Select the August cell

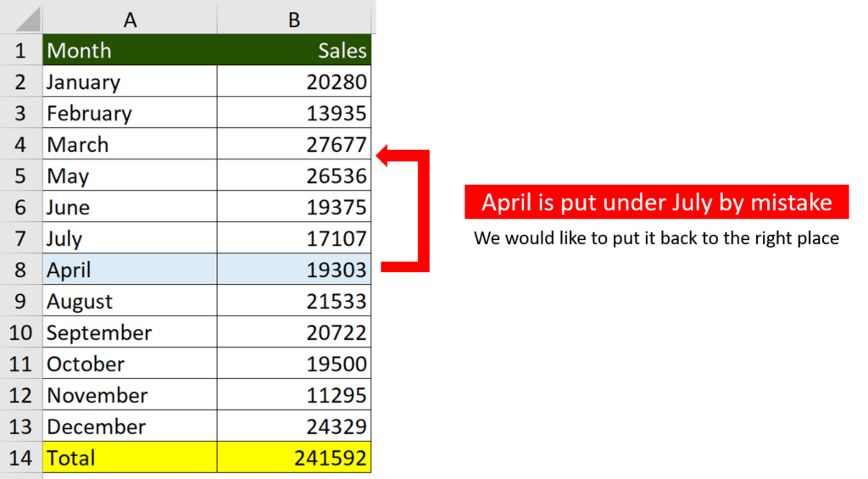130,301
